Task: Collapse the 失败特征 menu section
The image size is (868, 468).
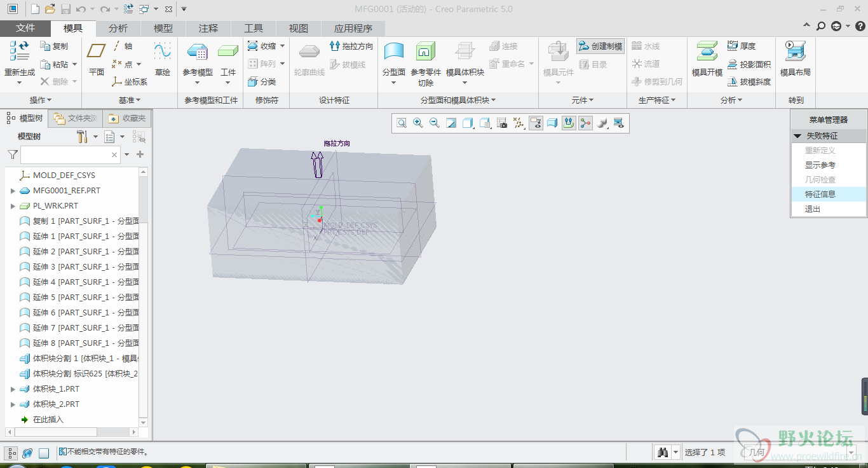Action: 797,135
